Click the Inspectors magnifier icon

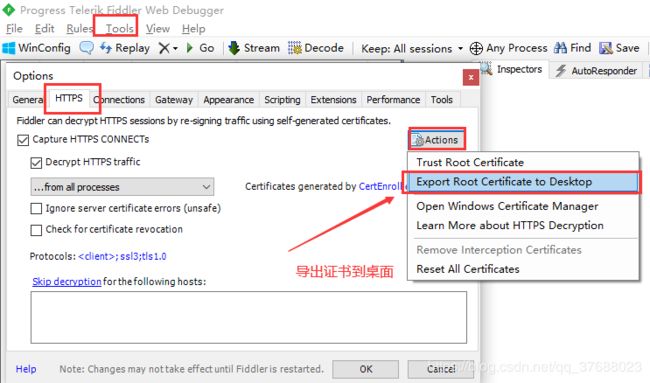(x=486, y=68)
